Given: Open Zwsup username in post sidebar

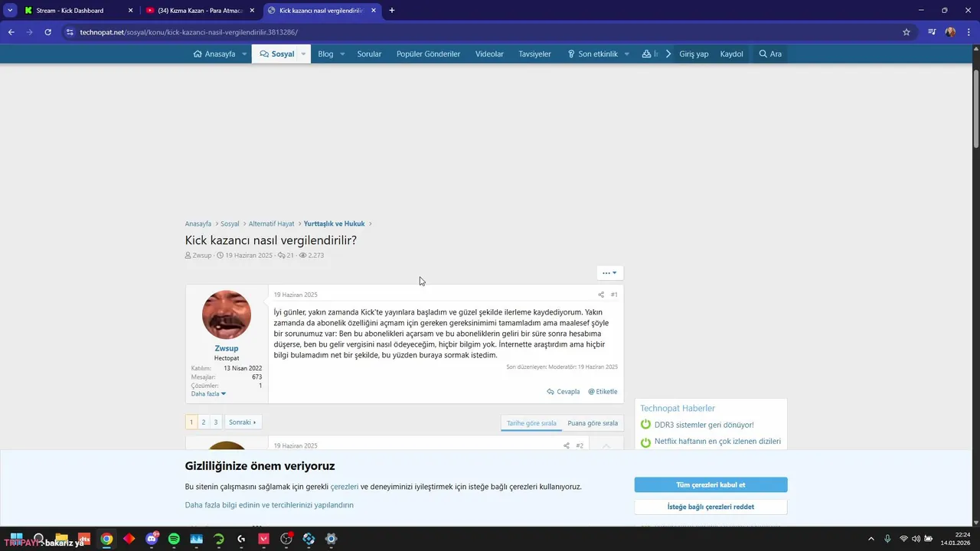Looking at the screenshot, I should pos(227,348).
